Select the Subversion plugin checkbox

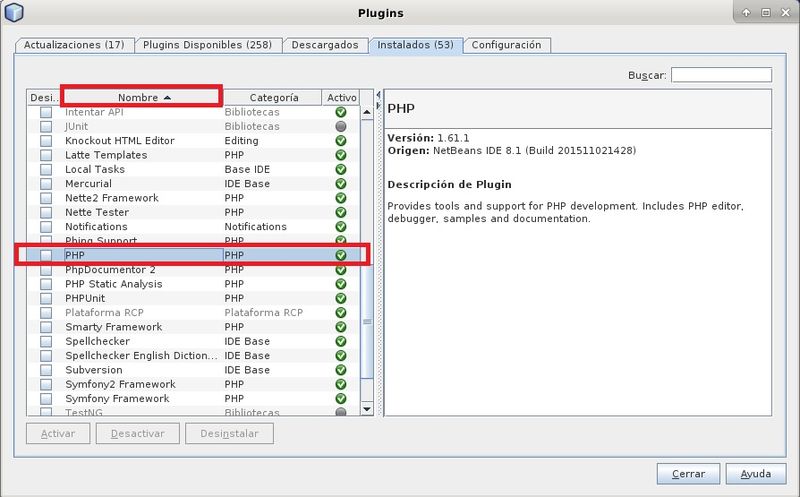click(x=46, y=370)
